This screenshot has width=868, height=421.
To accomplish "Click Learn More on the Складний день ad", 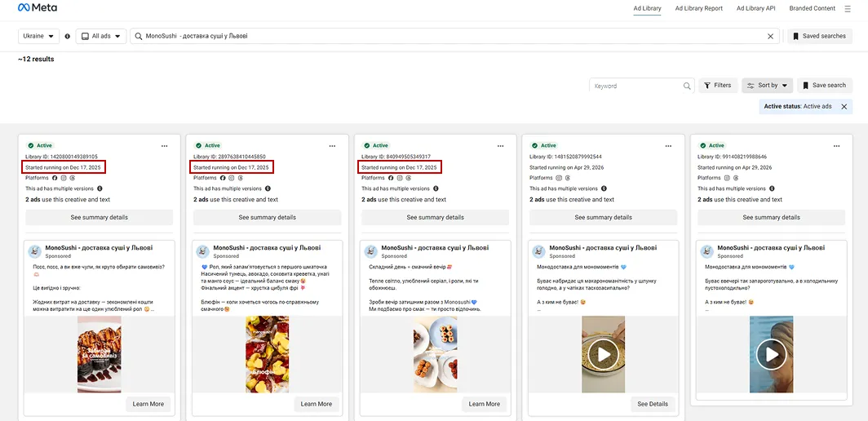I will pyautogui.click(x=485, y=404).
